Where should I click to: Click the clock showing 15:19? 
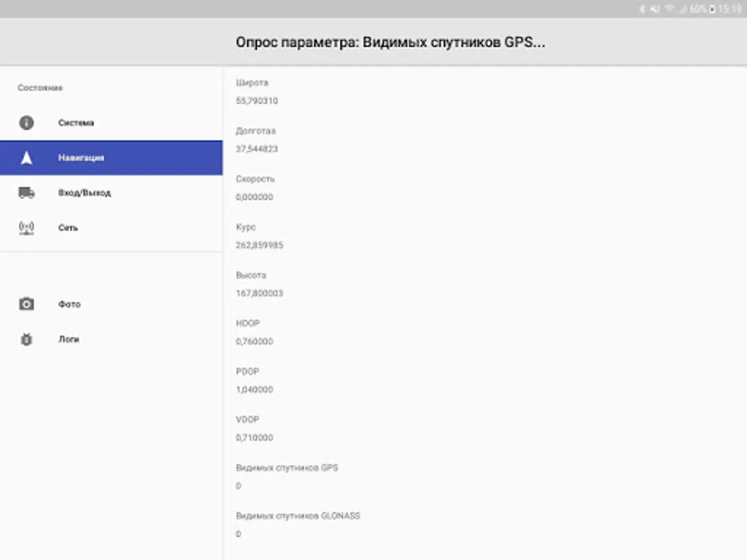[730, 9]
